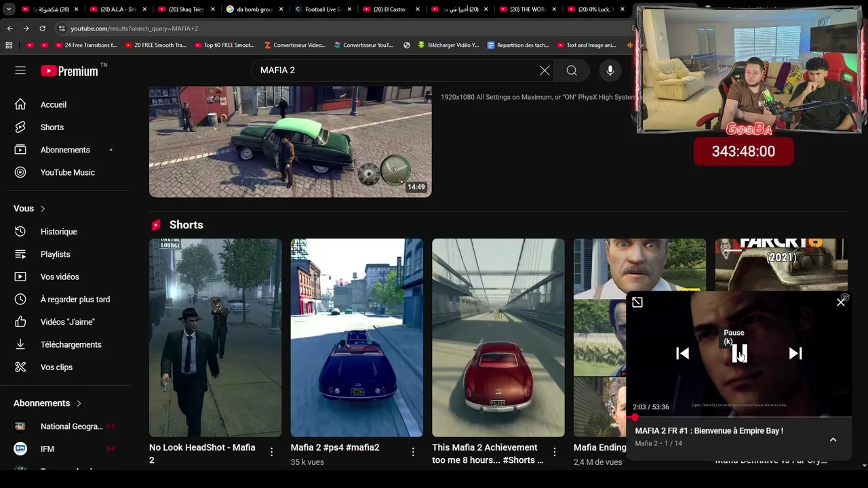The image size is (868, 488).
Task: Pause the miniplayer video
Action: tap(739, 353)
